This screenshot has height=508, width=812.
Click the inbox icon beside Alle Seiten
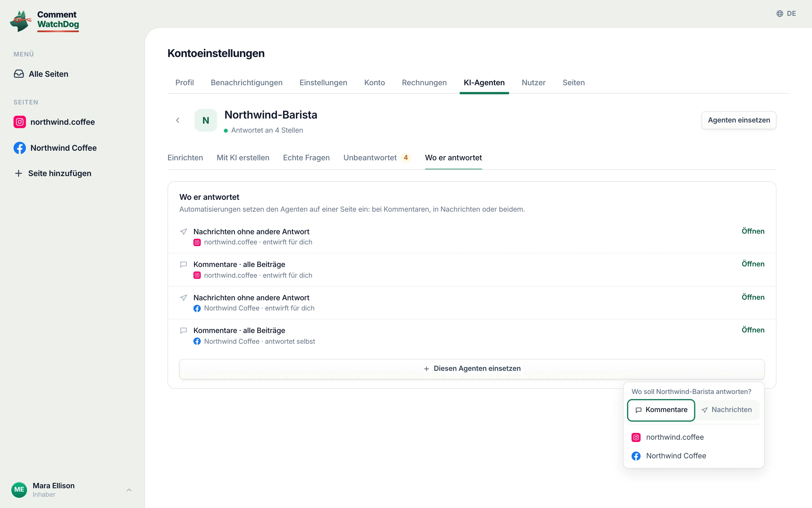(x=19, y=74)
